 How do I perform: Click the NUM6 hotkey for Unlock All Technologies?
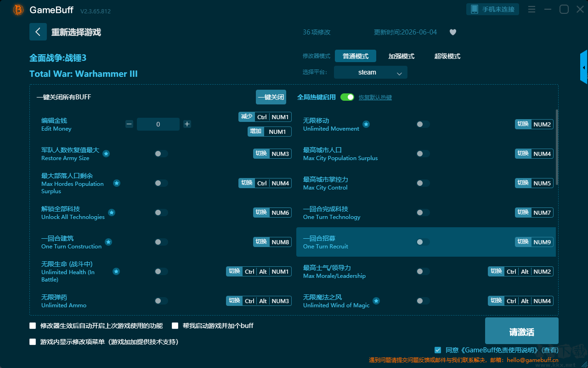point(272,213)
